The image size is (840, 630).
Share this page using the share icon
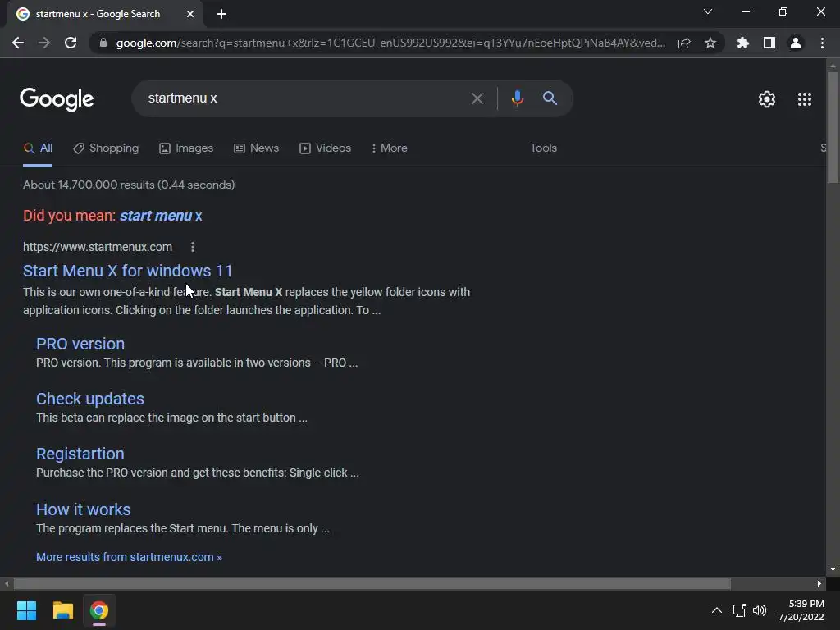tap(684, 43)
